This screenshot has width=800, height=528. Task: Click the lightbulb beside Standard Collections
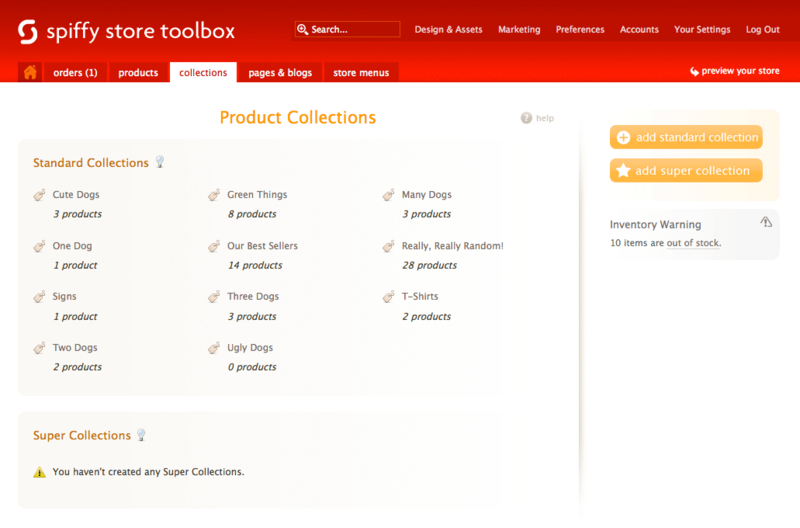(x=159, y=162)
